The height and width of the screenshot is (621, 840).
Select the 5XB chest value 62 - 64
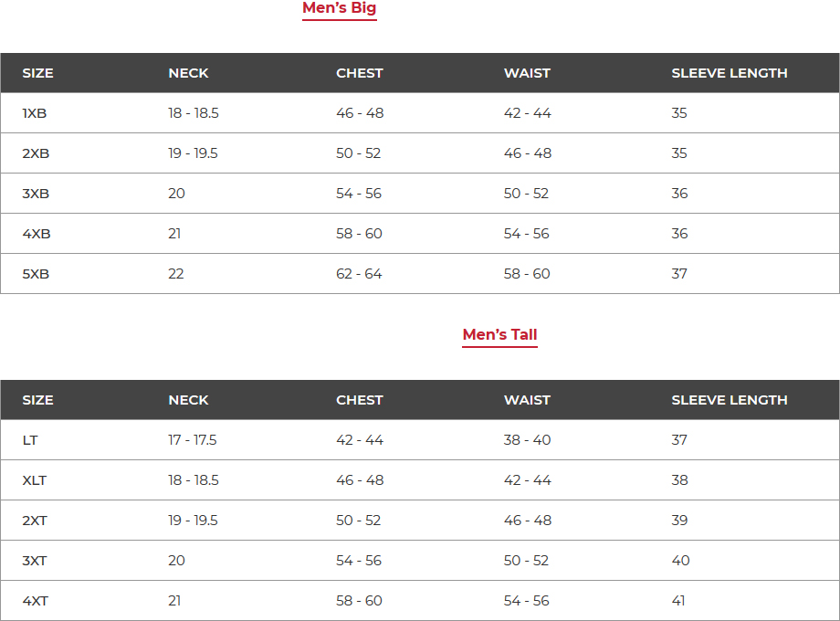click(359, 274)
